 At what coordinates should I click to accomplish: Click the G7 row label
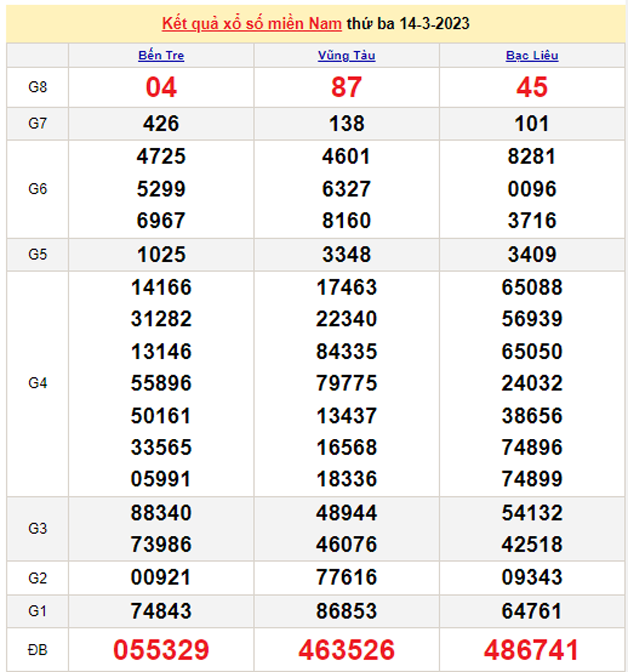[x=38, y=124]
